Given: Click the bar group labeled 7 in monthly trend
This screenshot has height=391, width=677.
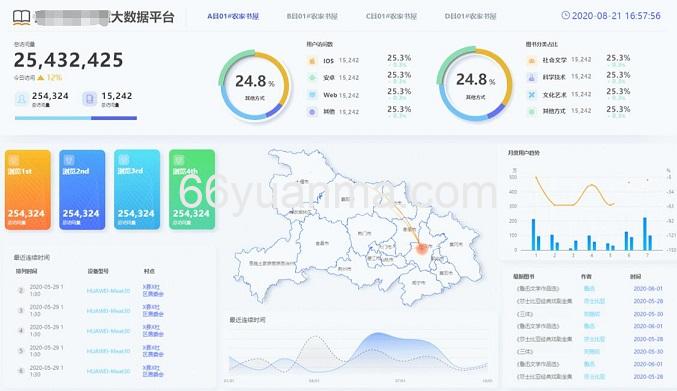Looking at the screenshot, I should click(x=647, y=233).
